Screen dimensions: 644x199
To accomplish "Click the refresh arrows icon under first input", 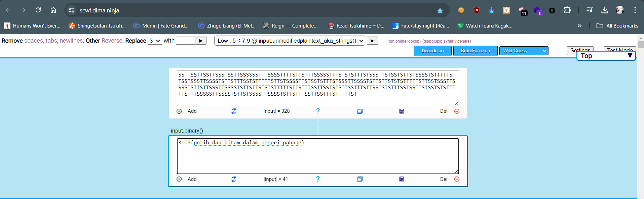I will point(234,111).
